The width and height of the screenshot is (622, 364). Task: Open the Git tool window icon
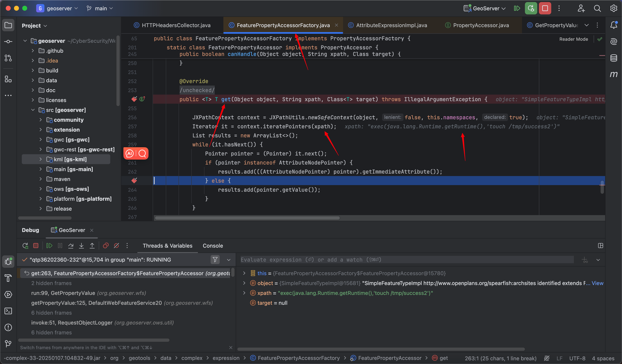(8, 343)
